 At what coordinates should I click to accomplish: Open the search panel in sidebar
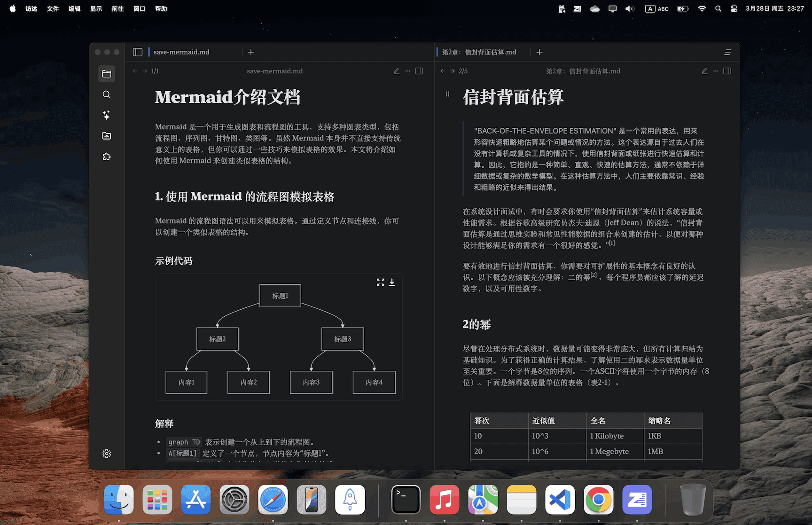(107, 94)
